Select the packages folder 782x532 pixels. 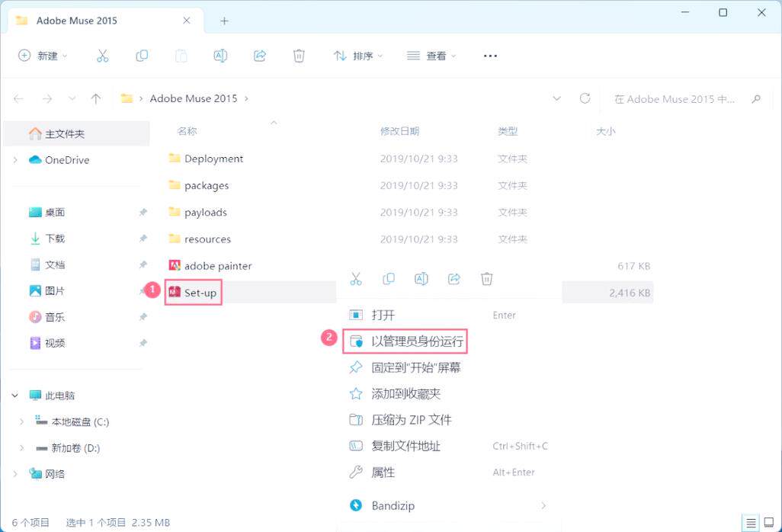(199, 185)
